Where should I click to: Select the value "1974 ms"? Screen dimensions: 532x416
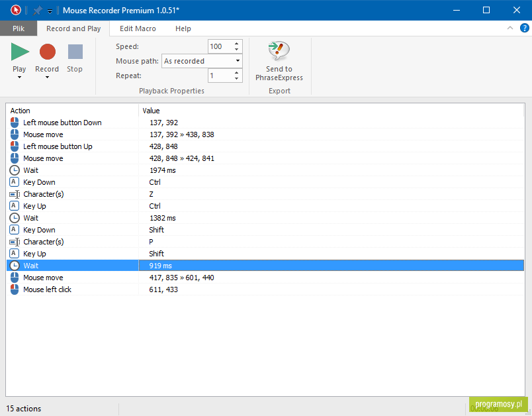[x=163, y=170]
